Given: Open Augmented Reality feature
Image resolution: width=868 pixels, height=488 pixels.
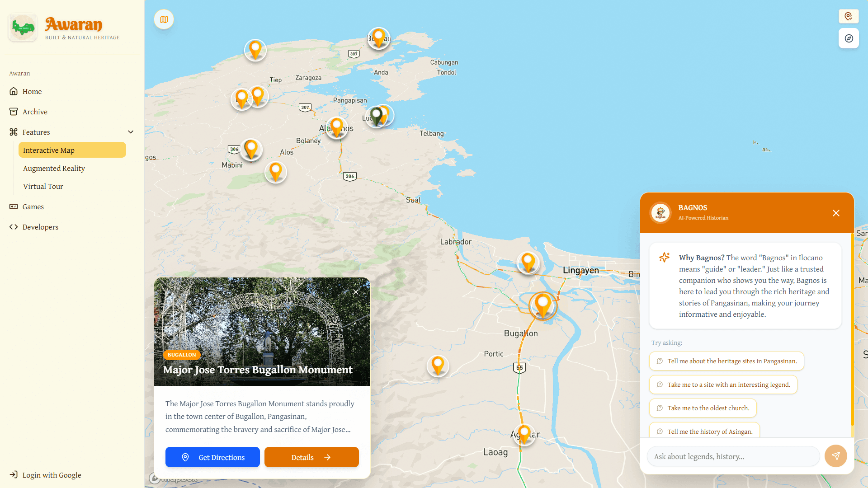Looking at the screenshot, I should pos(54,168).
